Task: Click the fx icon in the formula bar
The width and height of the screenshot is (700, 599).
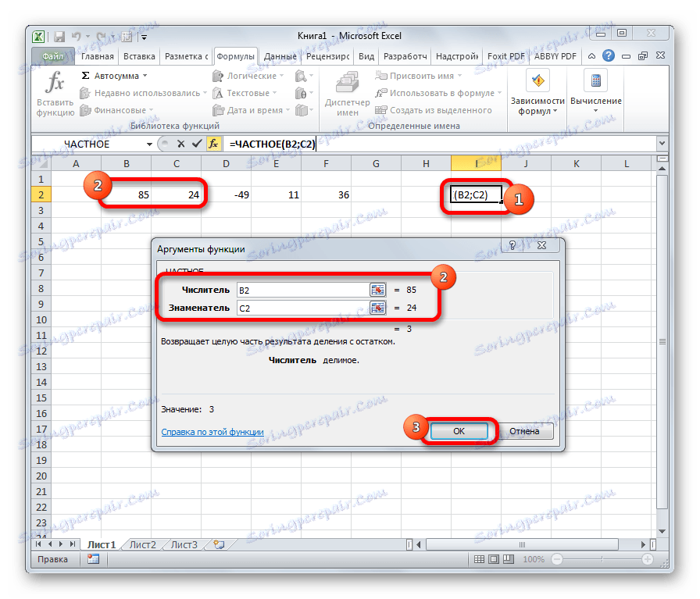Action: 212,144
